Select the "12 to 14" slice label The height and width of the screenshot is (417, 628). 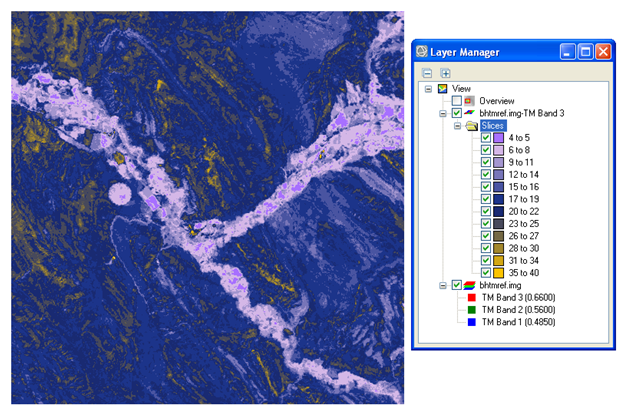pos(523,175)
